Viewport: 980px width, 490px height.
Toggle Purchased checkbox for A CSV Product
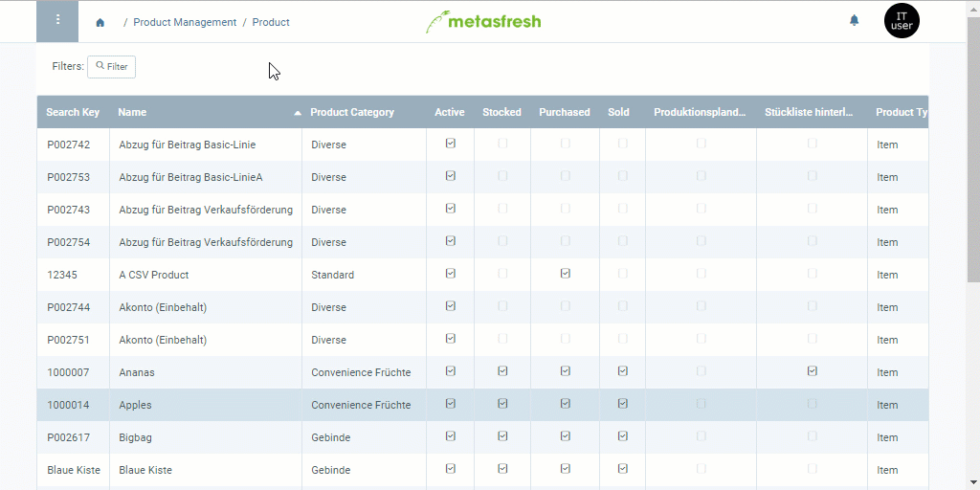(566, 274)
